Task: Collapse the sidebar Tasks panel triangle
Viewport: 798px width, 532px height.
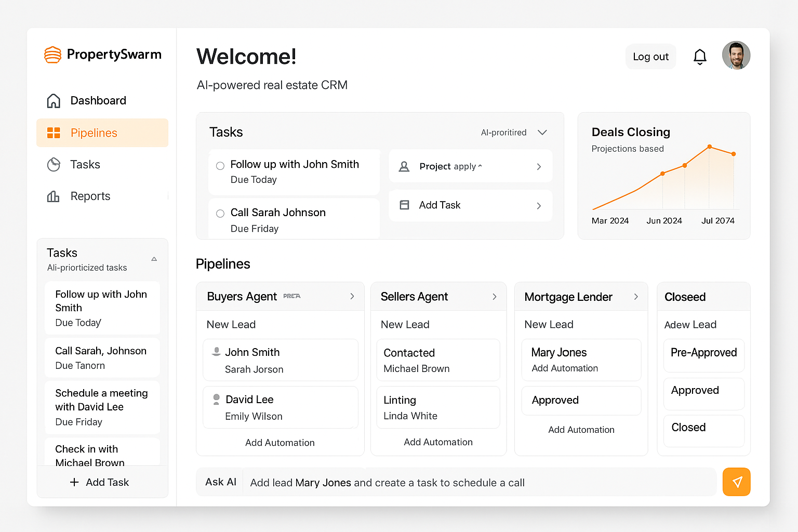Action: click(x=154, y=259)
